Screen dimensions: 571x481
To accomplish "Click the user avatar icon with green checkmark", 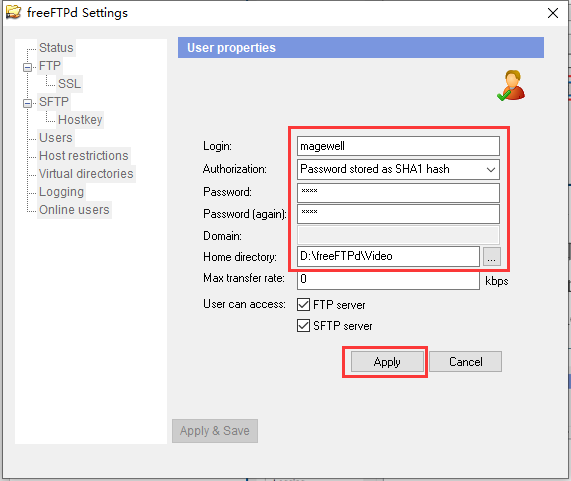I will (511, 86).
